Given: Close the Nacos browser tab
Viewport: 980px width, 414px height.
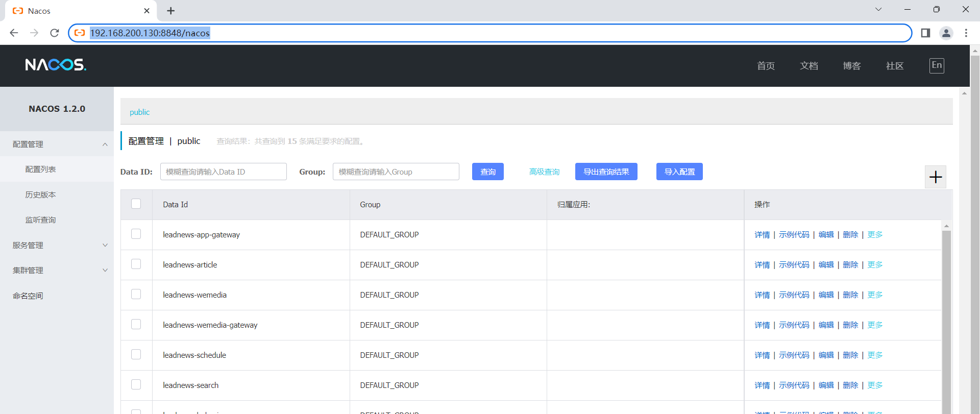Looking at the screenshot, I should click(147, 11).
